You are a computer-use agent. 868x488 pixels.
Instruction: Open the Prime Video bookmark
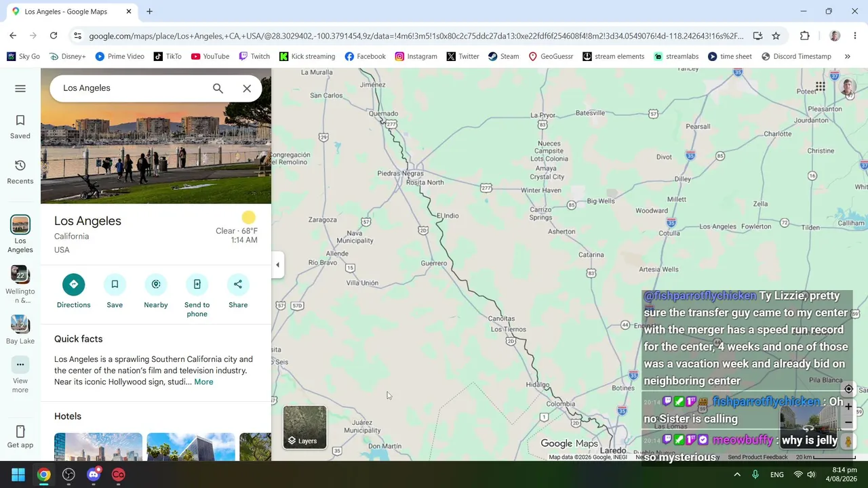(x=119, y=56)
